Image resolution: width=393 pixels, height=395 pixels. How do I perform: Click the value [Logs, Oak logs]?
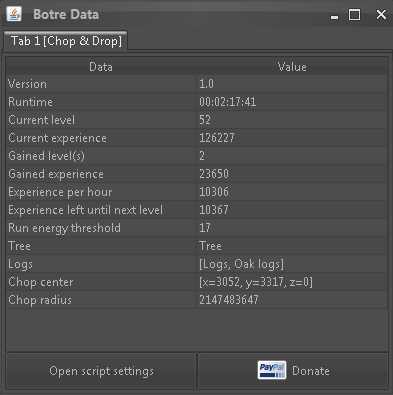[241, 264]
